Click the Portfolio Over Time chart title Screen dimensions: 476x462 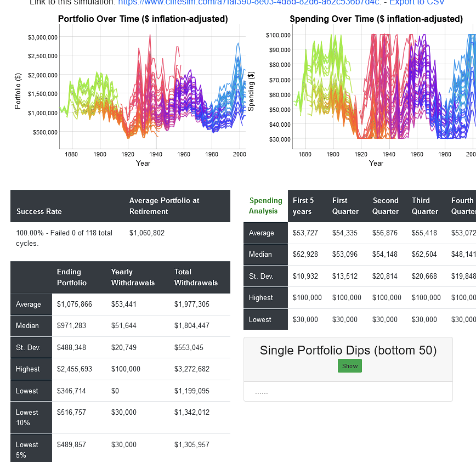(143, 19)
